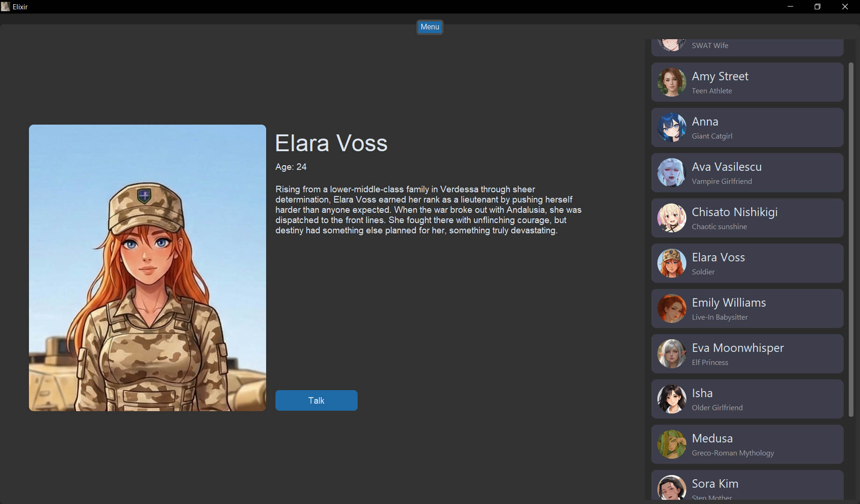Click the Elara Voss heading
This screenshot has height=504, width=860.
click(x=331, y=143)
